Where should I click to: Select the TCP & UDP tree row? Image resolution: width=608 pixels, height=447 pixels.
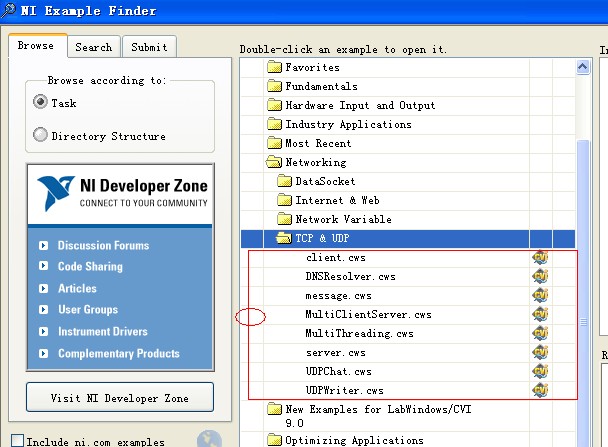click(x=408, y=238)
